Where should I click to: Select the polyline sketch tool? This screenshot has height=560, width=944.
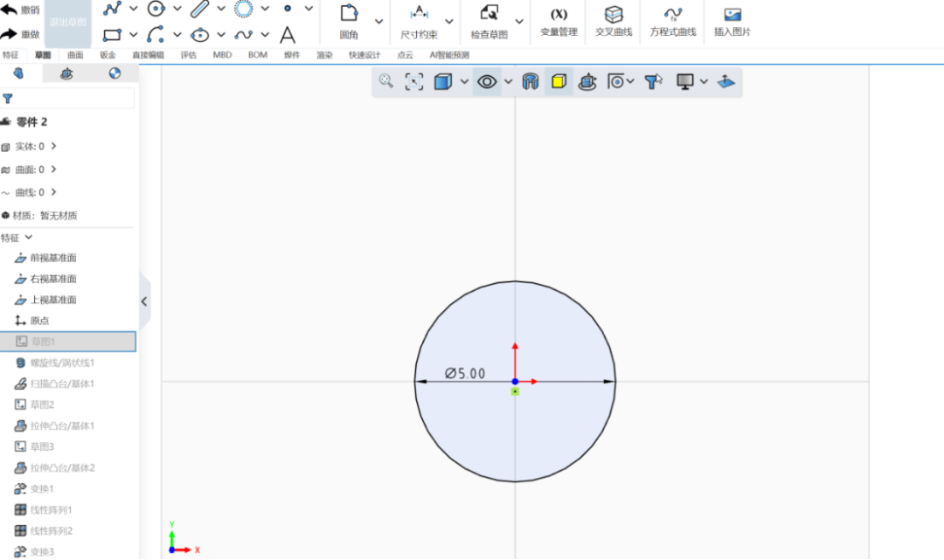click(x=112, y=9)
